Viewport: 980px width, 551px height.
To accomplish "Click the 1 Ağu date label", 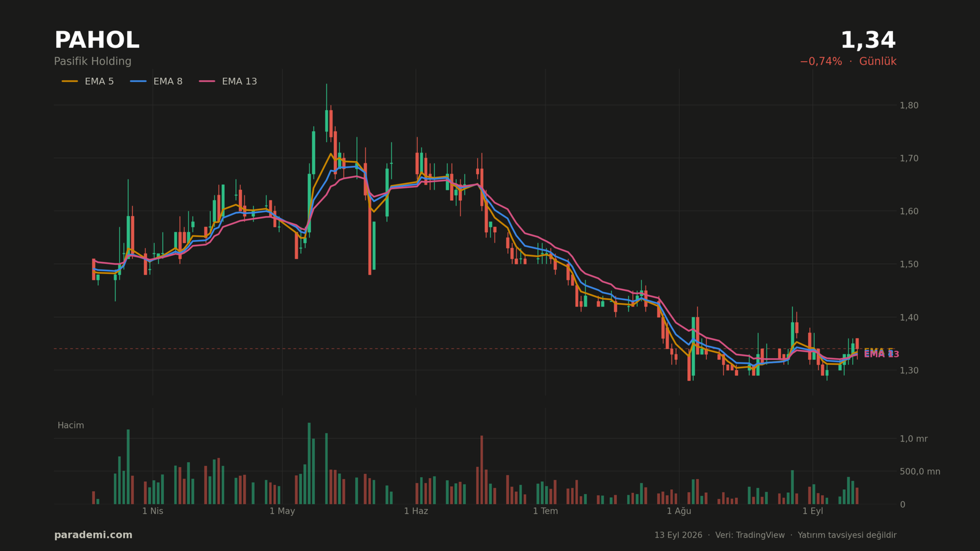I will pos(679,511).
